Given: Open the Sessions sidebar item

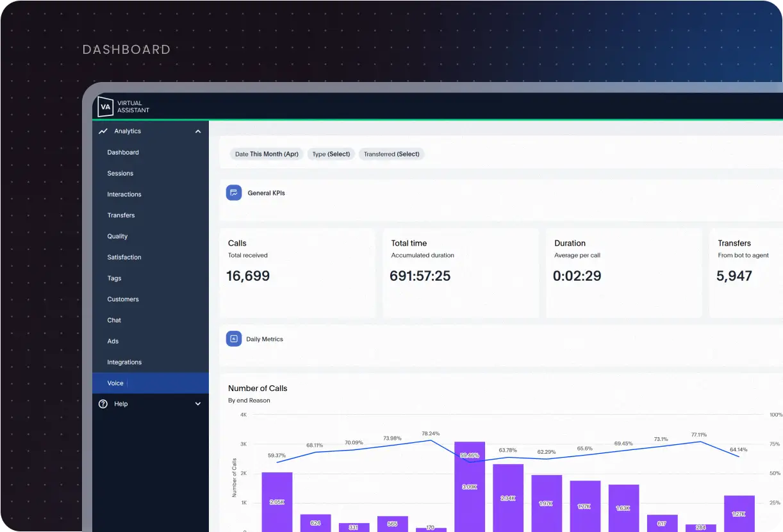Looking at the screenshot, I should pos(120,174).
